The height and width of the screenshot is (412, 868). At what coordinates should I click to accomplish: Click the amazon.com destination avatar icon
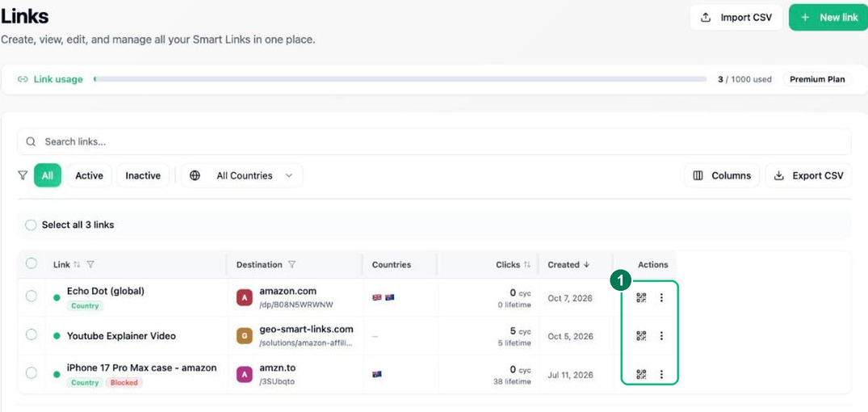tap(244, 298)
